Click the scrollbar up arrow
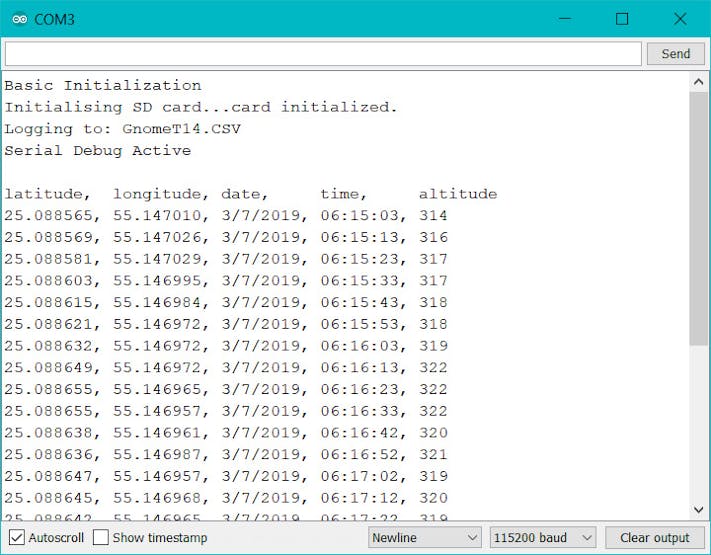Image resolution: width=711 pixels, height=555 pixels. [x=698, y=82]
